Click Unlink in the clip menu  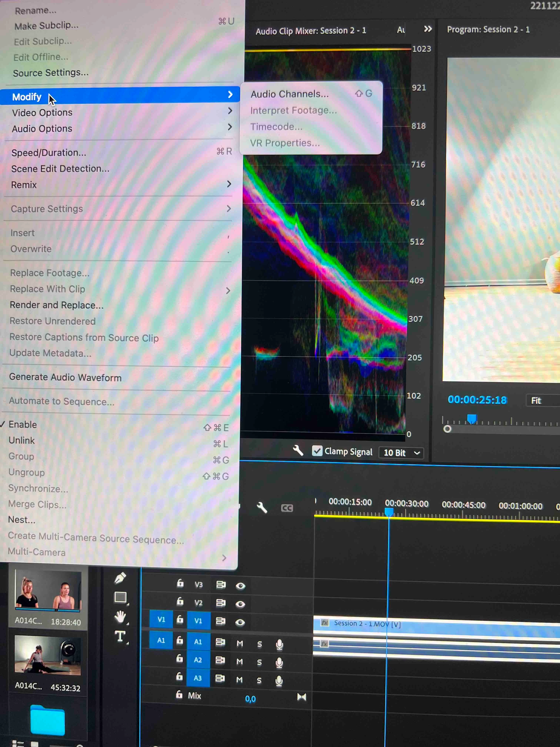pos(22,440)
